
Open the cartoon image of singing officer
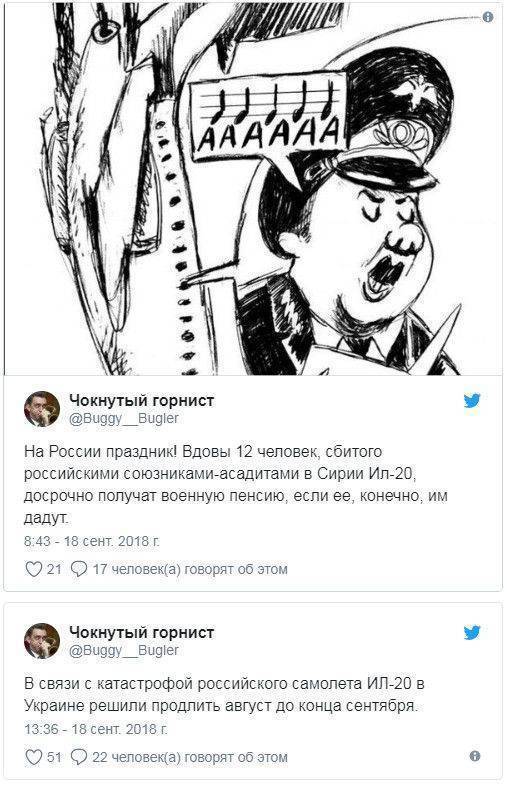click(253, 188)
